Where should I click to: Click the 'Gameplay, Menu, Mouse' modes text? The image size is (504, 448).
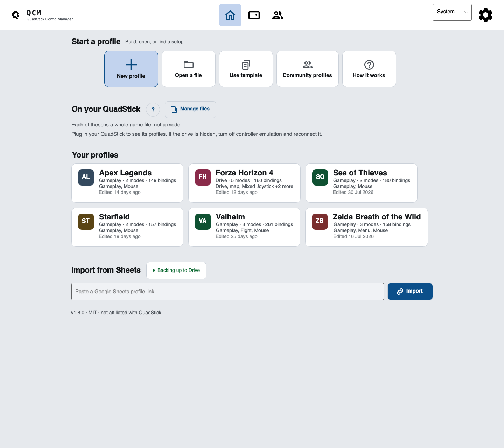[360, 231]
